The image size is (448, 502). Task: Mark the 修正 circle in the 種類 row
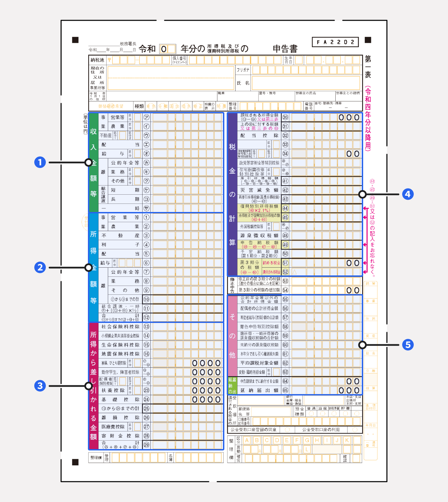tap(198, 106)
